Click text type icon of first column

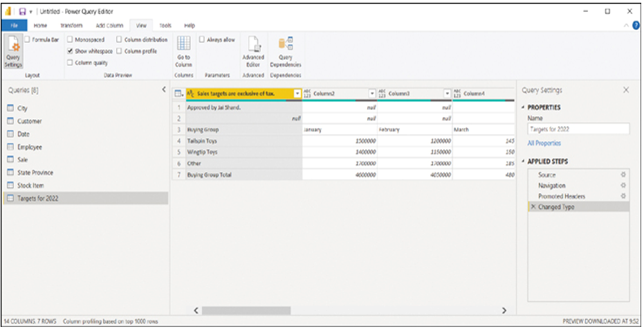(x=191, y=94)
